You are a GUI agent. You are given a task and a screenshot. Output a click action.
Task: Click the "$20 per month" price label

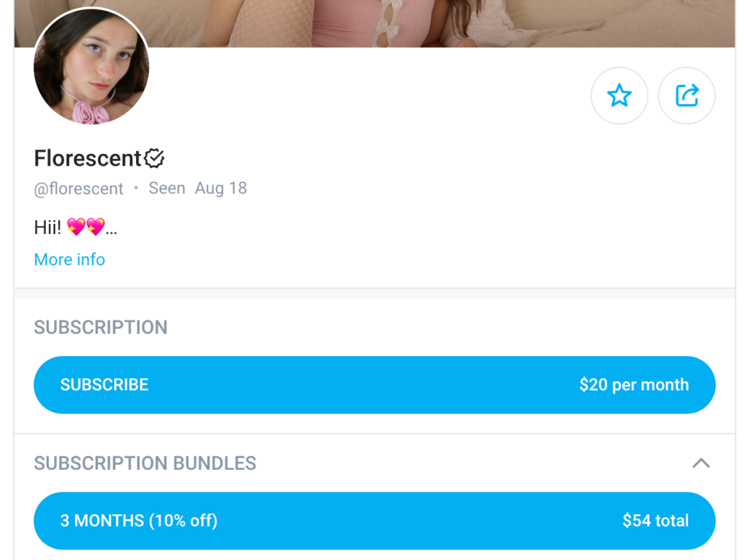pyautogui.click(x=634, y=385)
